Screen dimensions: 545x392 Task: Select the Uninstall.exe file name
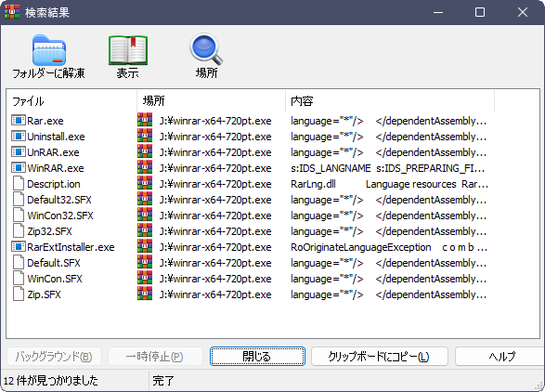pos(56,137)
